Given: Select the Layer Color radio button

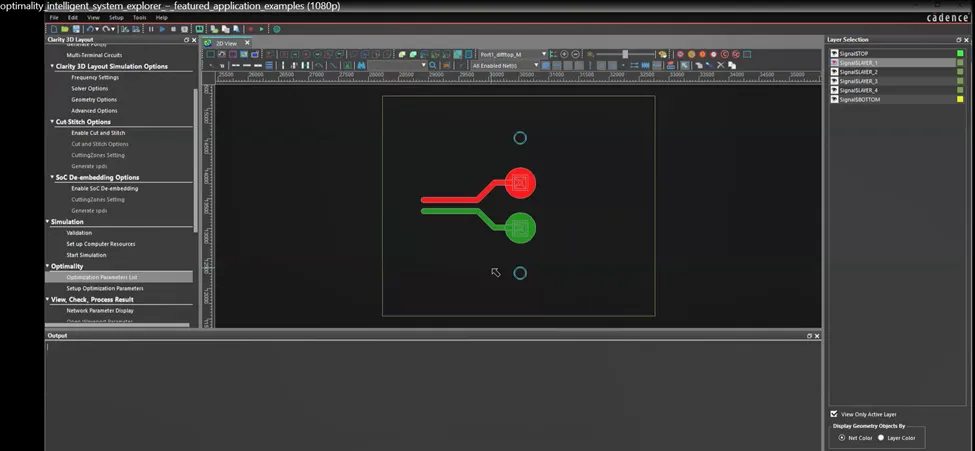Looking at the screenshot, I should point(881,437).
